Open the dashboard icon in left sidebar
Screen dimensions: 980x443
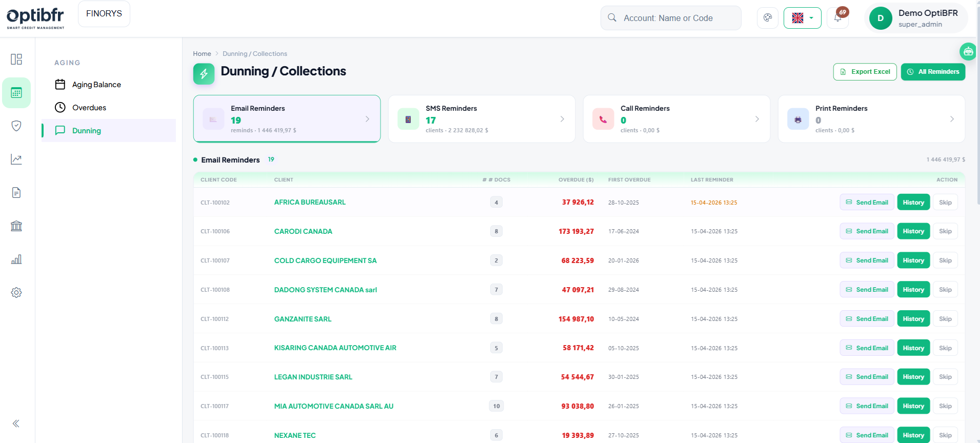click(16, 59)
